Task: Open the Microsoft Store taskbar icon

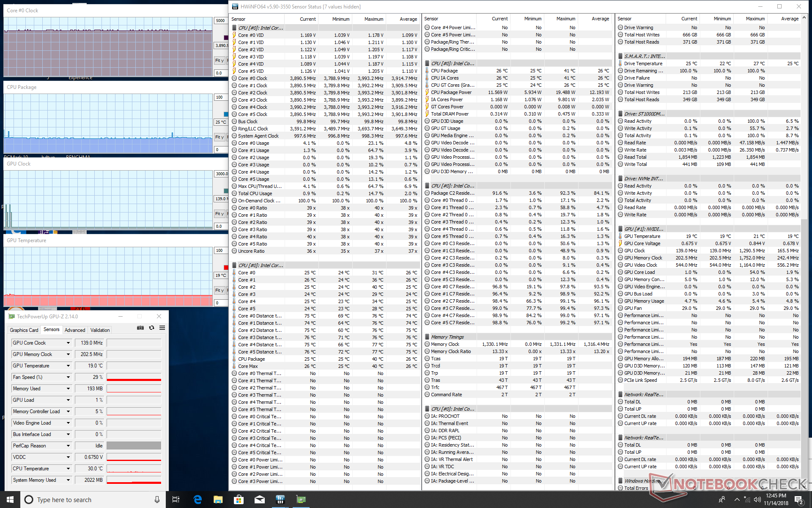Action: 239,500
